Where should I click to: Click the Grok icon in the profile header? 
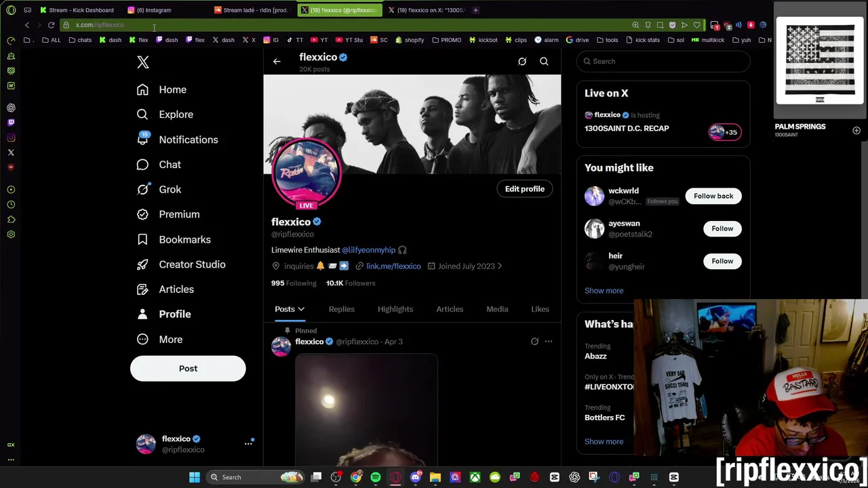coord(522,62)
